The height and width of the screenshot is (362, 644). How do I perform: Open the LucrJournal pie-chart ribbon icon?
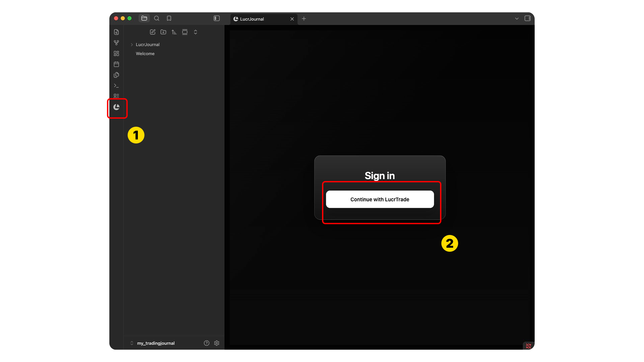[116, 107]
